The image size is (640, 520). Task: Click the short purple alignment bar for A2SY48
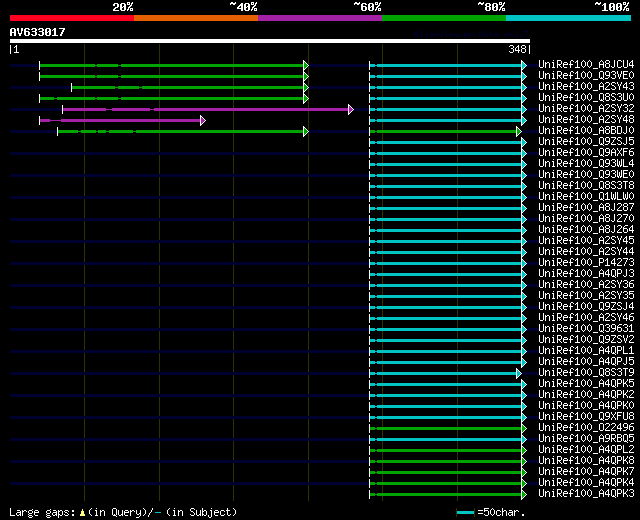click(121, 120)
